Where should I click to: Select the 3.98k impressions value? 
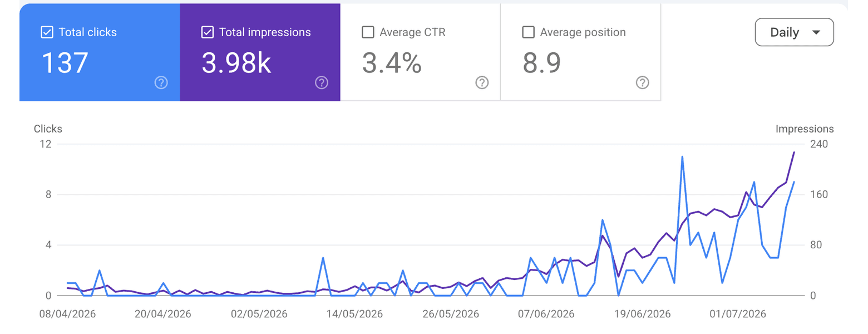[236, 63]
